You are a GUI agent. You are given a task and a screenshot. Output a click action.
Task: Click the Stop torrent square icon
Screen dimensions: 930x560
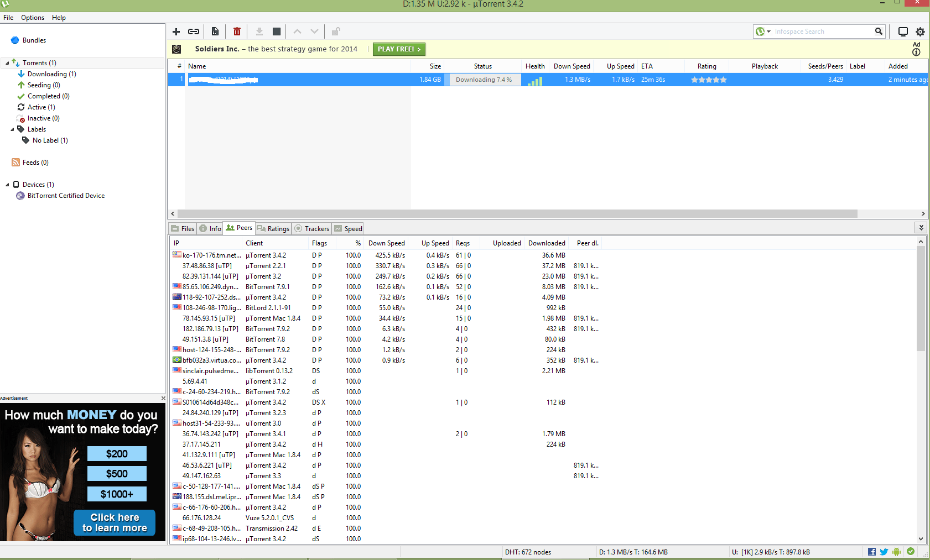tap(277, 32)
